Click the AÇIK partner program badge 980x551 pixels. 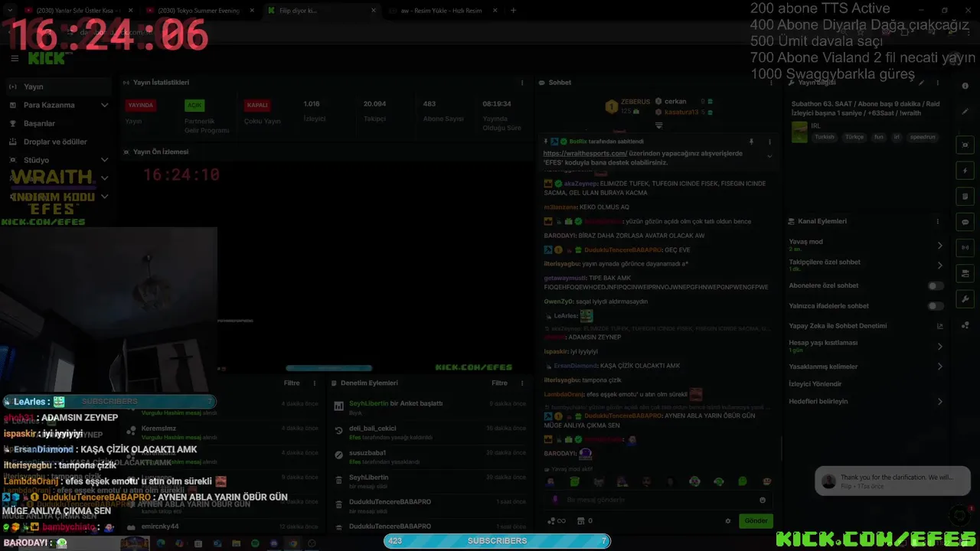pos(194,106)
